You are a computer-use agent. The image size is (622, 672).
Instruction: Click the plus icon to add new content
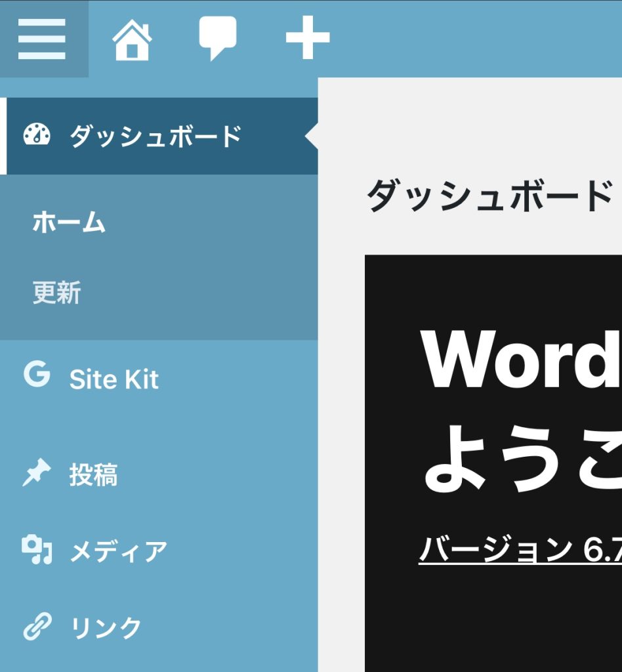point(307,39)
